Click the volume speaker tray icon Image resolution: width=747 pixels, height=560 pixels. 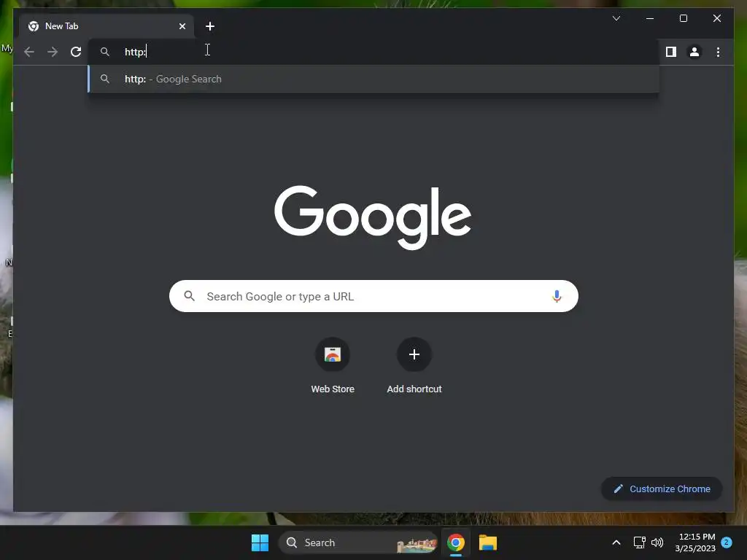point(657,542)
